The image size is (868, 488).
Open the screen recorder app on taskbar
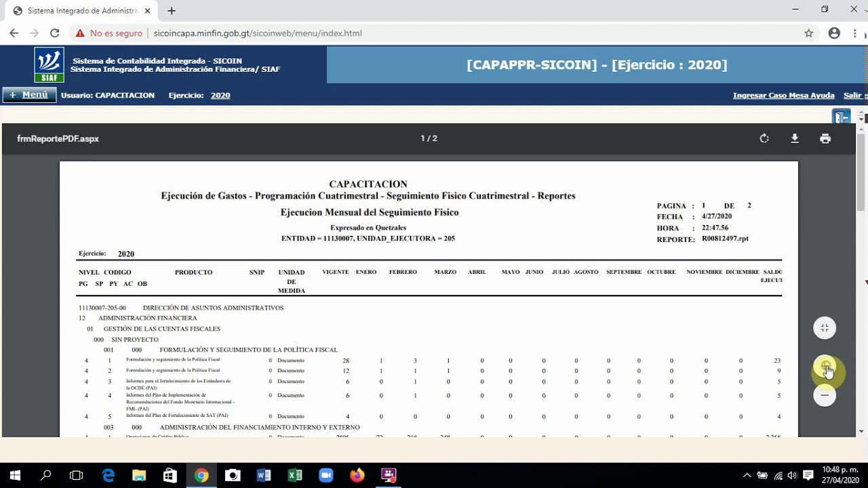389,475
